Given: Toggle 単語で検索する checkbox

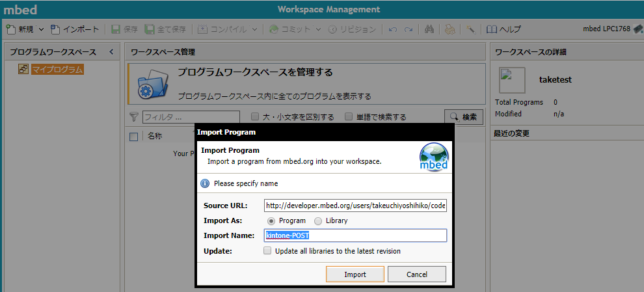Looking at the screenshot, I should (x=349, y=116).
